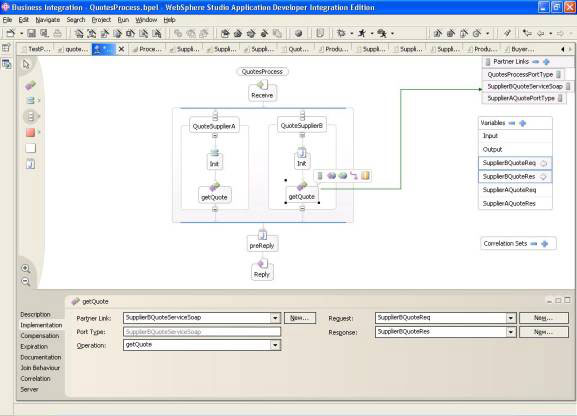Click the Print toolbar icon

coord(57,34)
